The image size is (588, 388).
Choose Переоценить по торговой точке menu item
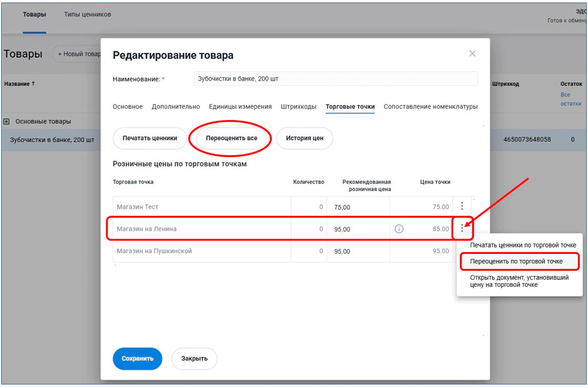(x=516, y=261)
